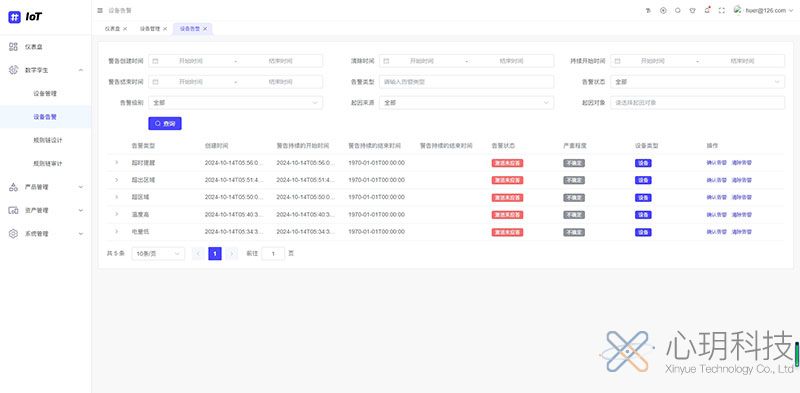Open 规则链审计 in sidebar menu

pyautogui.click(x=48, y=164)
